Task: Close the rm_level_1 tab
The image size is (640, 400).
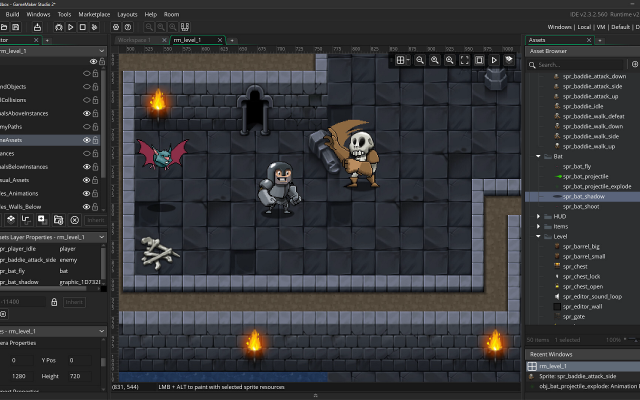Action: 220,40
